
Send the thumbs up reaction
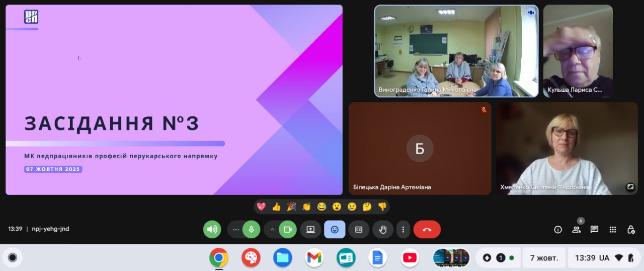[276, 207]
